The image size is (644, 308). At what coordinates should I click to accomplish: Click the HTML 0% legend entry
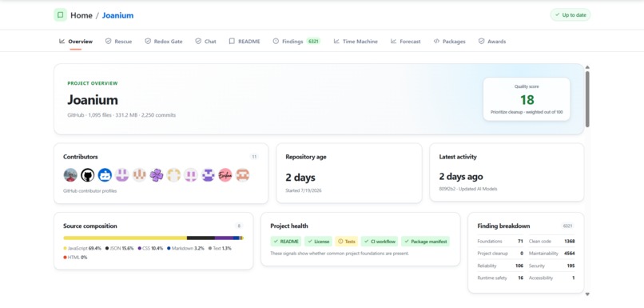click(75, 258)
